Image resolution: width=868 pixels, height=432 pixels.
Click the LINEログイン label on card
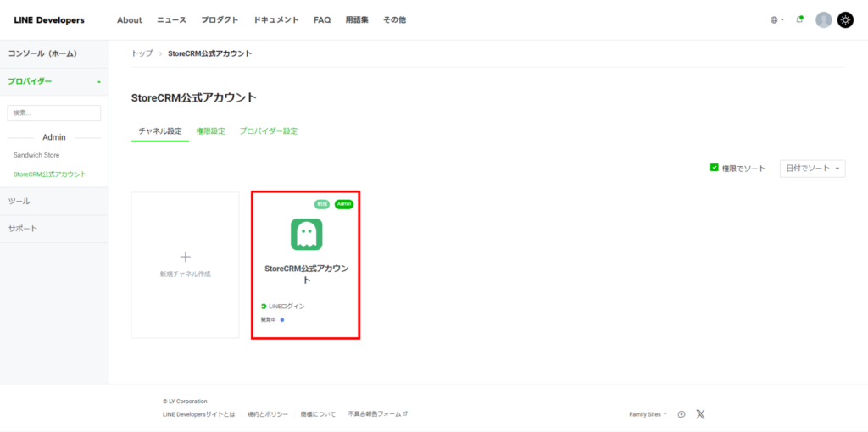tap(287, 307)
